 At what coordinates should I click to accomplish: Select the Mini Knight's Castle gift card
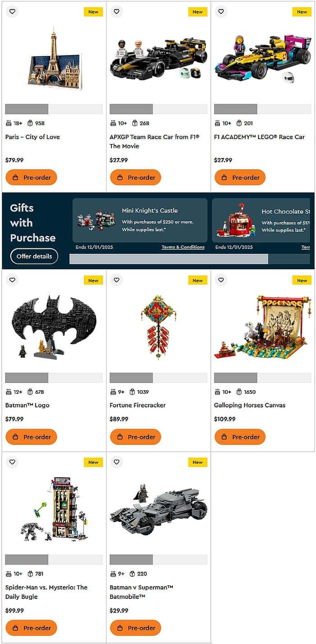pos(140,220)
